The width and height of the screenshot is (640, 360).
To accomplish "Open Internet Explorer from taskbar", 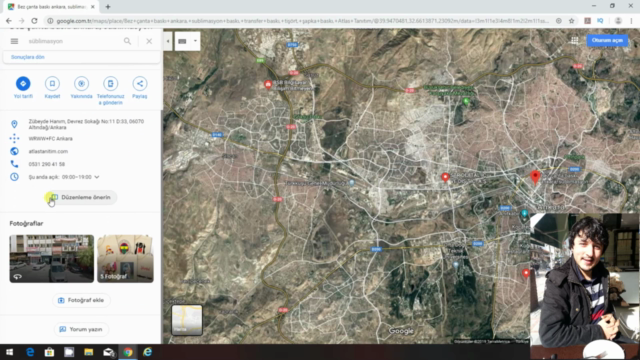I will (x=147, y=352).
